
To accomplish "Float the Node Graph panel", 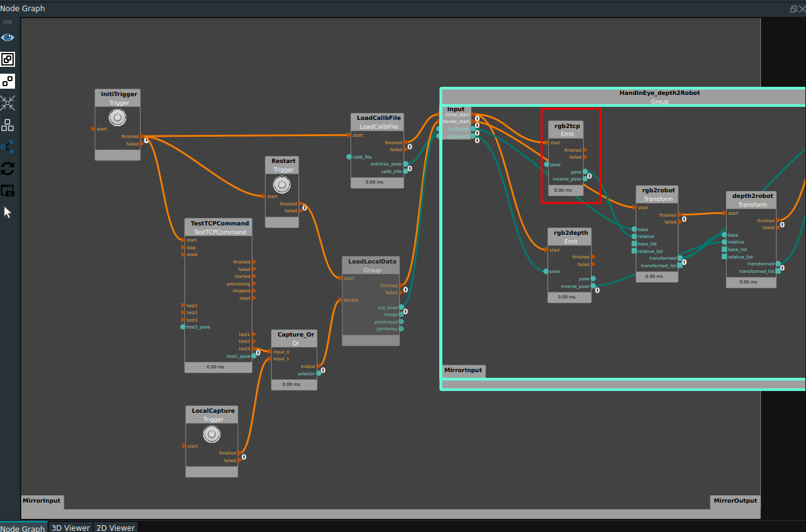I will click(x=794, y=9).
